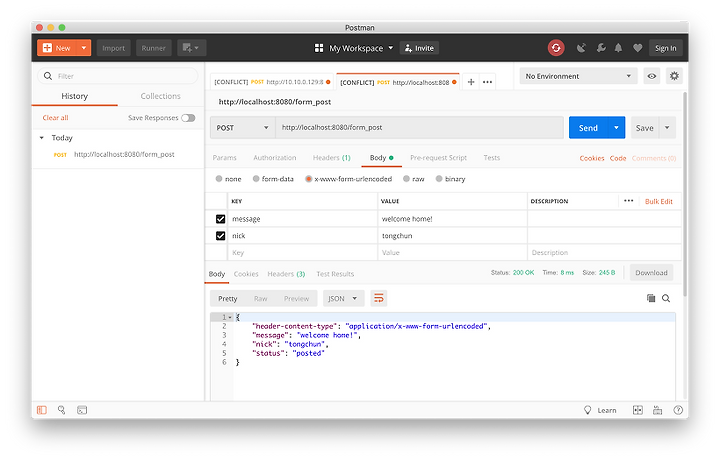Switch to the Headers (1) request tab
Screen dimensions: 720x460
tap(332, 157)
